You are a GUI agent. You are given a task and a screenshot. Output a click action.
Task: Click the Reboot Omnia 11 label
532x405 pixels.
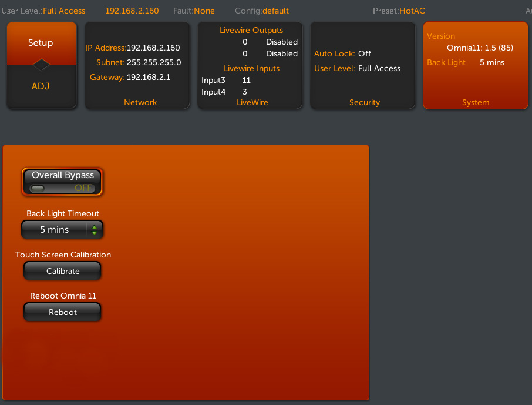[x=63, y=296]
